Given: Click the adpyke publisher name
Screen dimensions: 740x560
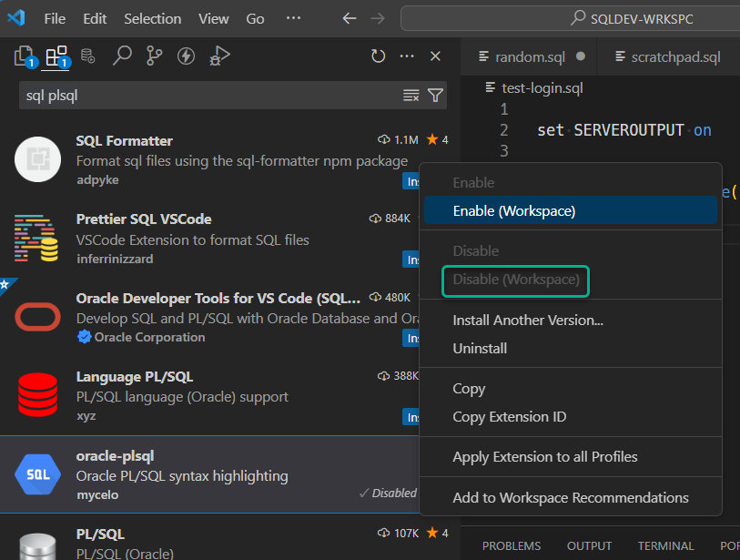Looking at the screenshot, I should coord(97,180).
